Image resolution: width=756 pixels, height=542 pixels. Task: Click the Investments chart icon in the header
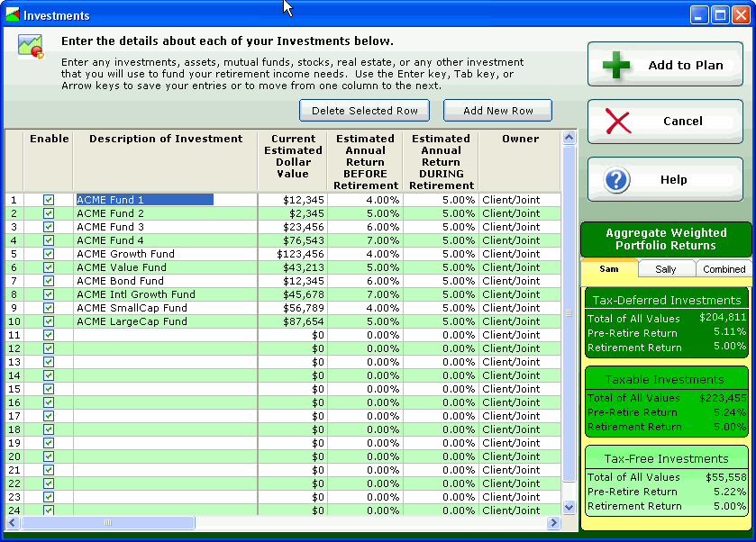click(31, 46)
